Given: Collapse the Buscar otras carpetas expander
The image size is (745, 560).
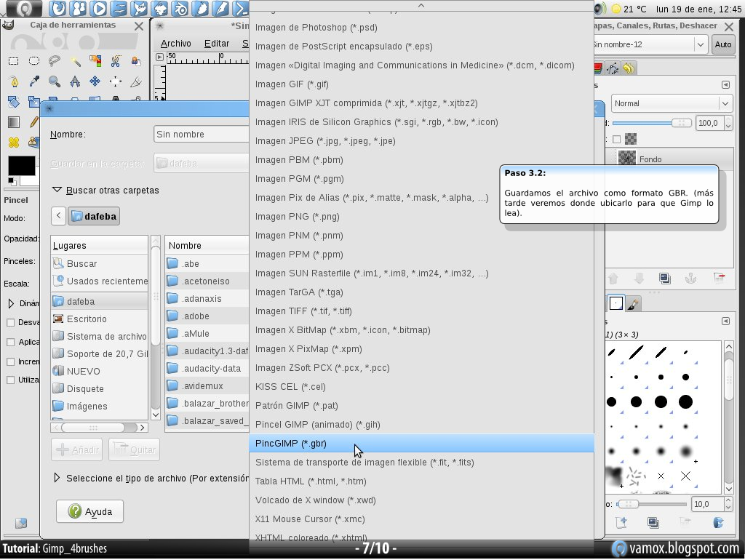Looking at the screenshot, I should click(57, 190).
